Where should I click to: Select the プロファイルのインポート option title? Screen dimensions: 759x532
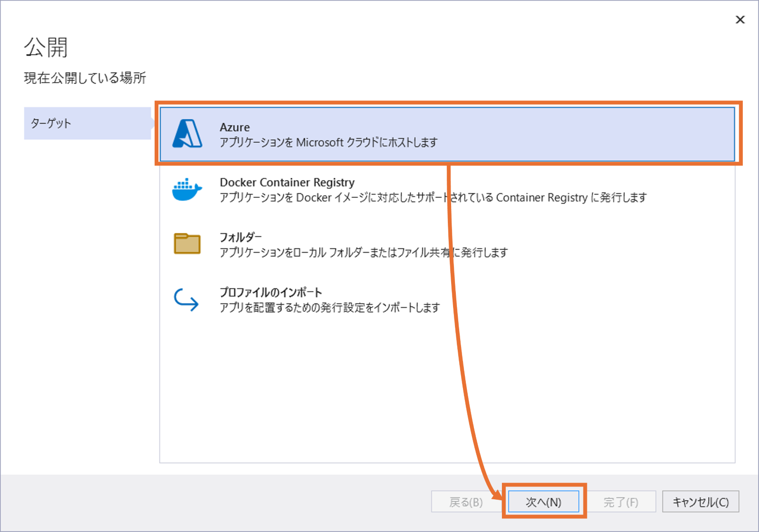(x=271, y=292)
